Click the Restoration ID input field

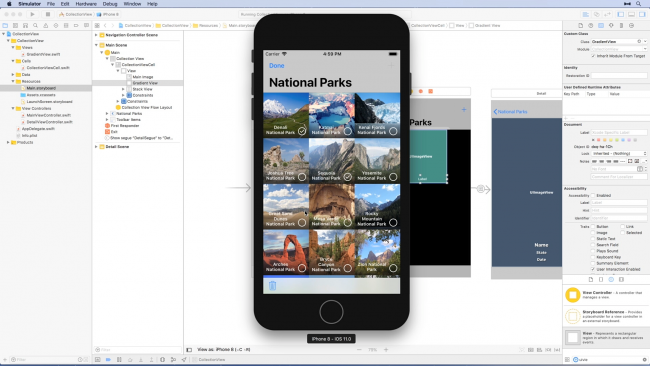click(619, 75)
